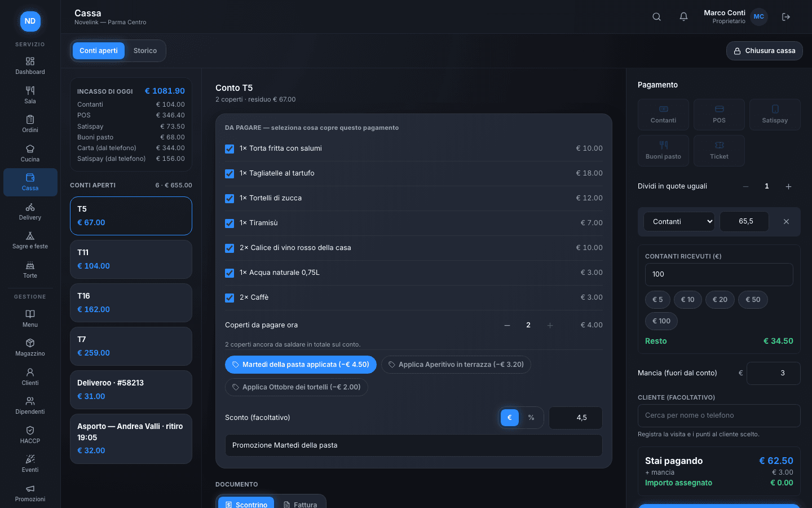812x508 pixels.
Task: Apply Aperitivo in terrazza promotion
Action: tap(456, 365)
